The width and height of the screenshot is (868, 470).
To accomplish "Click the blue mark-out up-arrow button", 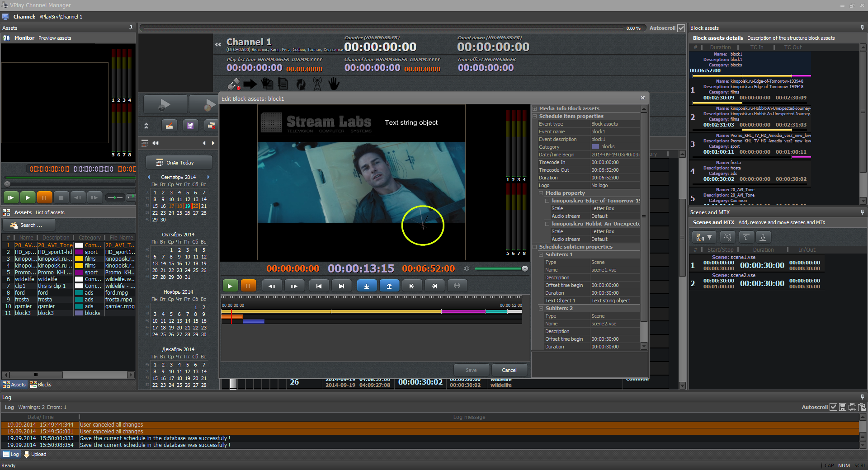I will click(389, 286).
